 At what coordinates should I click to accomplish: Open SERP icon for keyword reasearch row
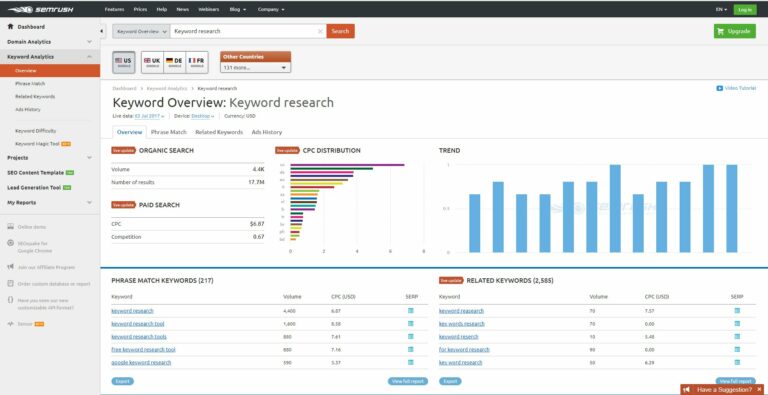pos(737,311)
